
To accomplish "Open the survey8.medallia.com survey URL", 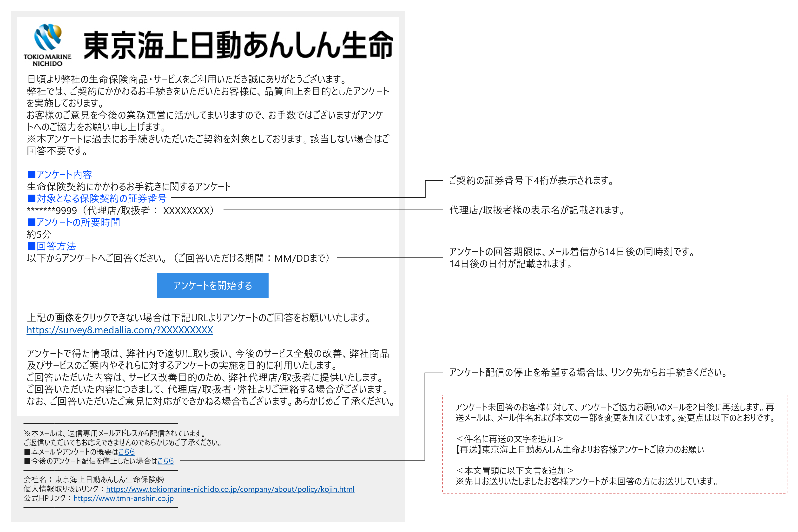I will 120,330.
